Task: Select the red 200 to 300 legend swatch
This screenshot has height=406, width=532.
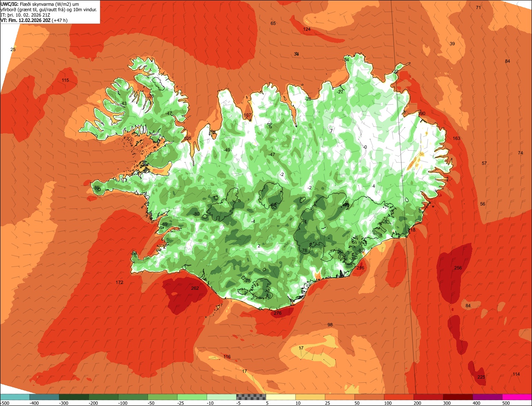Action: tap(428, 397)
